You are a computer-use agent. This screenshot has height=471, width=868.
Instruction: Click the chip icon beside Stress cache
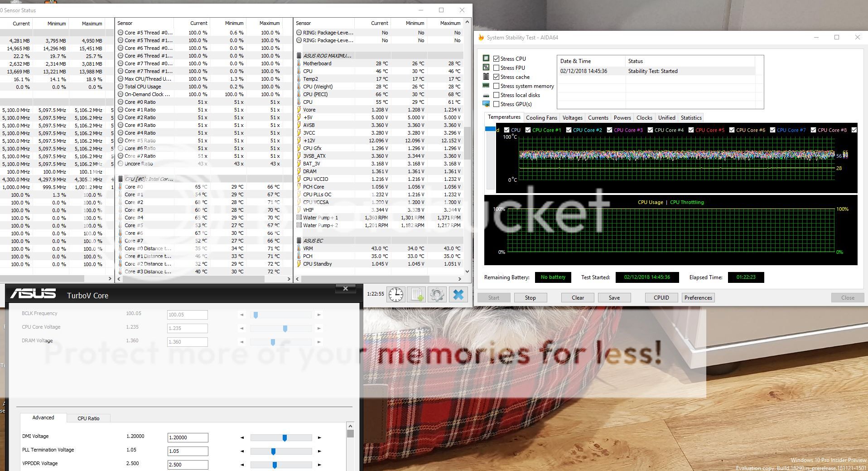tap(486, 77)
